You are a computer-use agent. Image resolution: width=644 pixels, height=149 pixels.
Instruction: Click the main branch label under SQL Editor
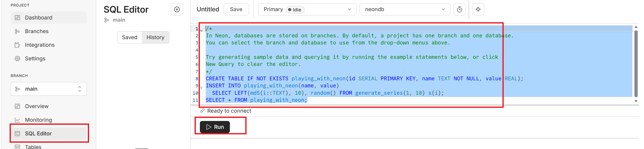coord(119,20)
